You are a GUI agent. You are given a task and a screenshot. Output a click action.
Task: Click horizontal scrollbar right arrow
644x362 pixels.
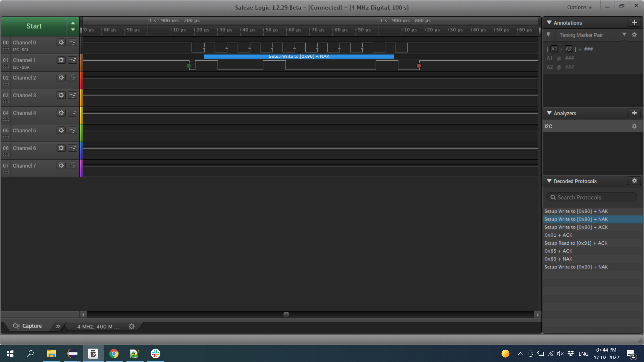tap(538, 314)
